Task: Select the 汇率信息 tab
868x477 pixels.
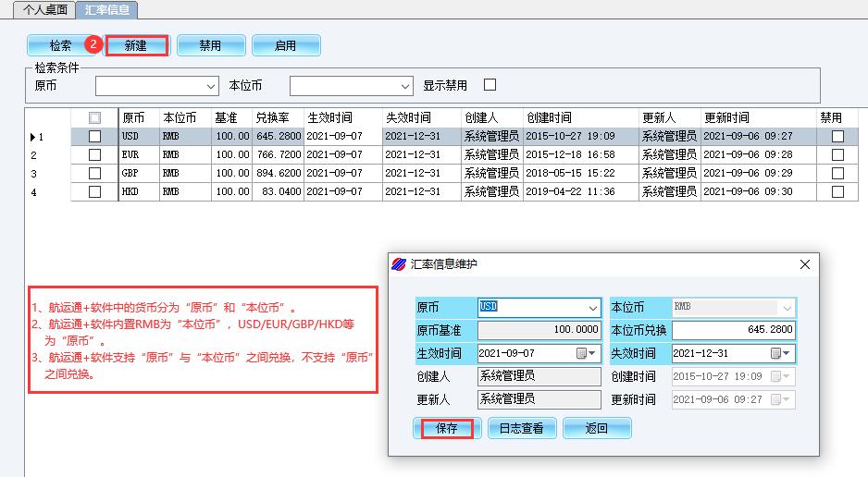Action: (x=105, y=9)
